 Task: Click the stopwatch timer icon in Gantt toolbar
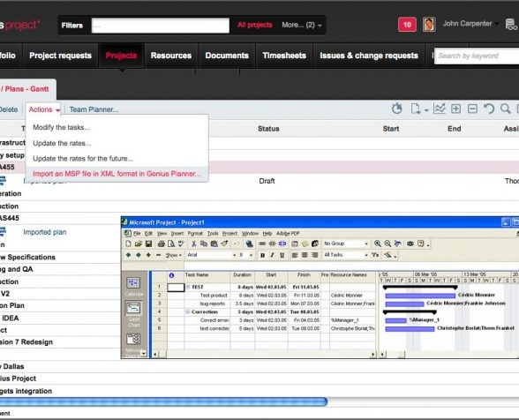click(x=397, y=109)
